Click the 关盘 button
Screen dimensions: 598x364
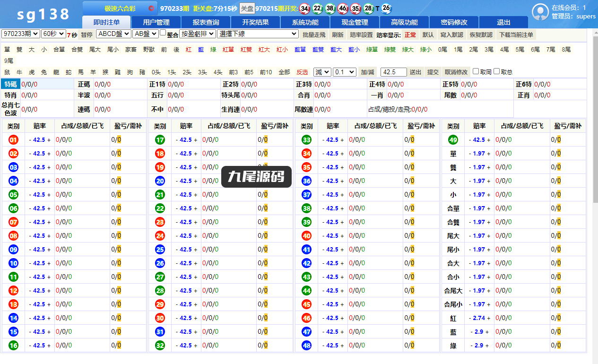[247, 9]
